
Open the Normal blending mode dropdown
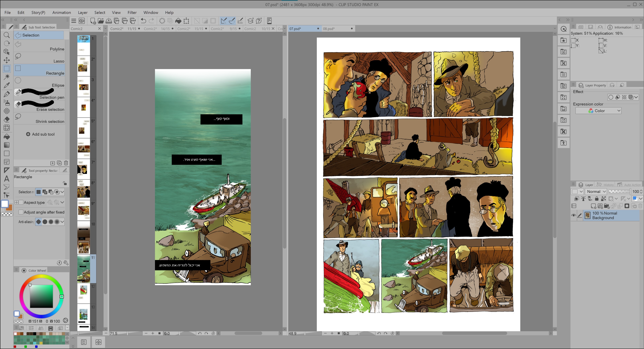[x=596, y=192]
